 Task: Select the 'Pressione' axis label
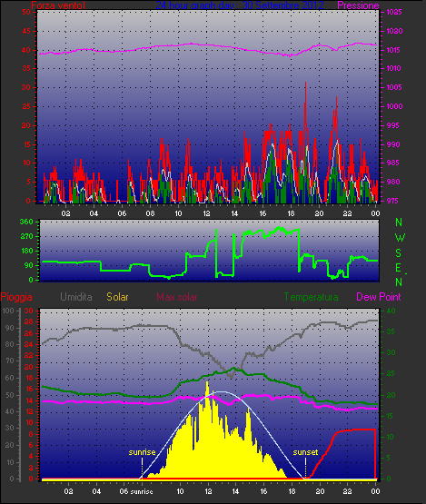coord(358,5)
